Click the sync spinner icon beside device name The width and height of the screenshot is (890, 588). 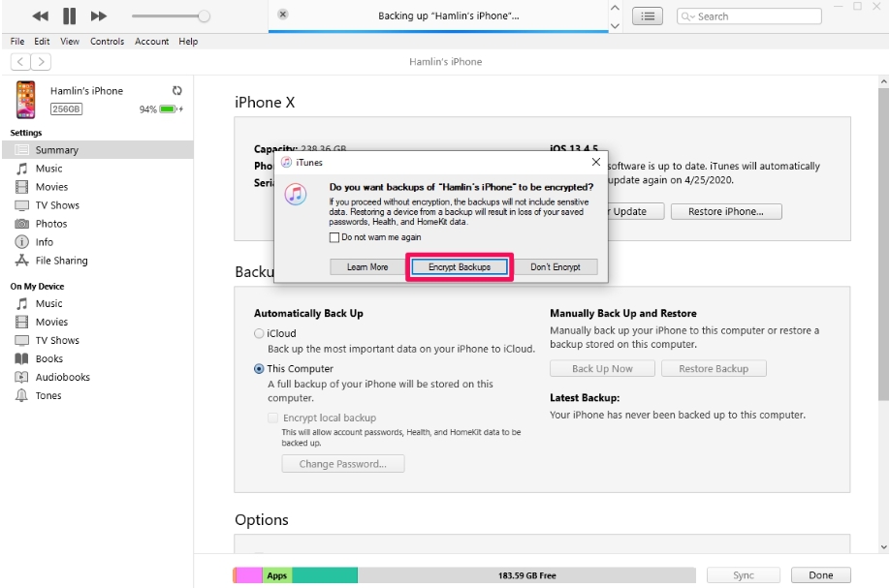coord(177,91)
